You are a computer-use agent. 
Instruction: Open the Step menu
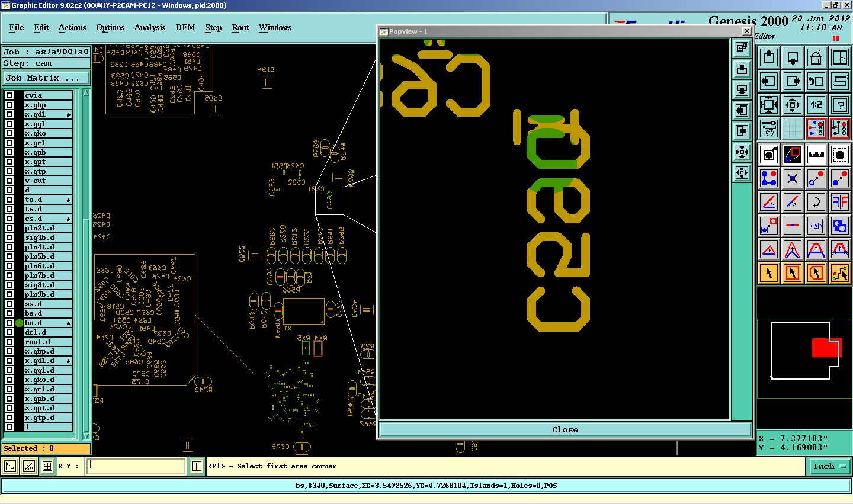tap(213, 27)
